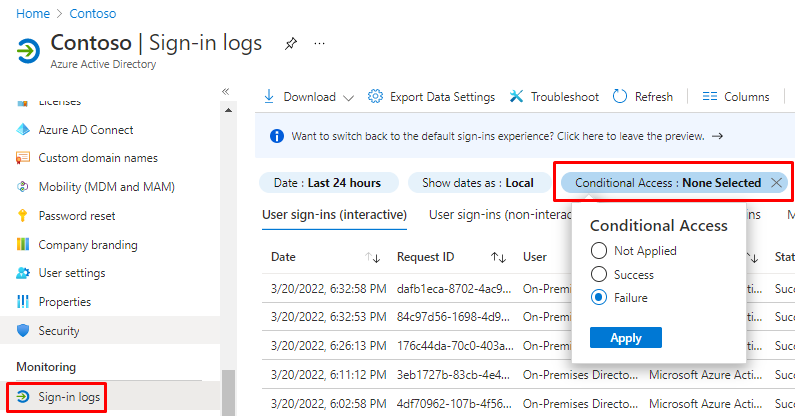Click the Troubleshoot tool icon

(517, 97)
